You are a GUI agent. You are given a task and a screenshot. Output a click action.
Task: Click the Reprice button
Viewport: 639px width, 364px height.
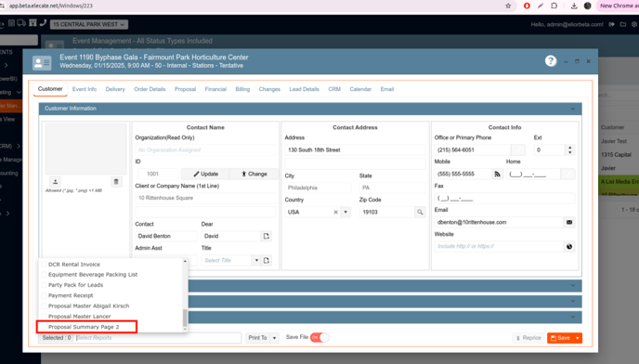528,338
